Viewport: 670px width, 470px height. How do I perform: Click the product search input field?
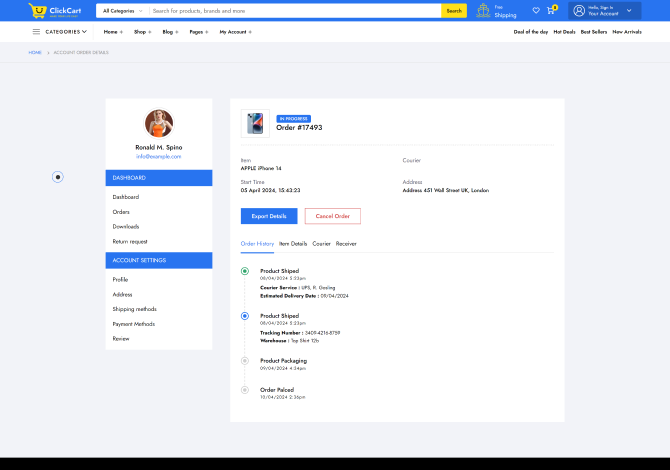(x=295, y=11)
